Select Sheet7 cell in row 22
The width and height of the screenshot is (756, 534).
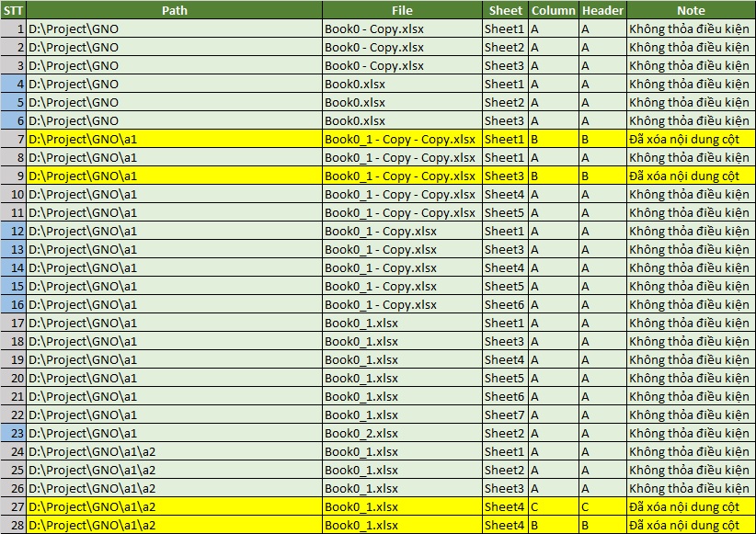coord(505,415)
